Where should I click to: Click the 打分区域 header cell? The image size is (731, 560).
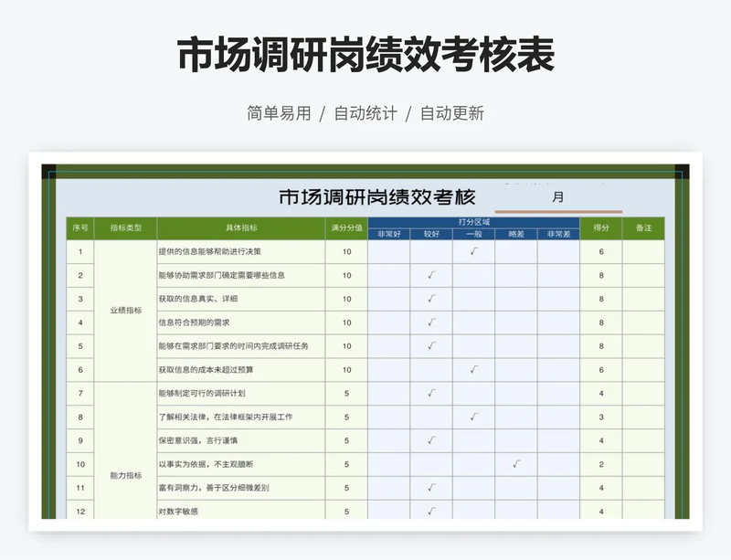coord(473,222)
